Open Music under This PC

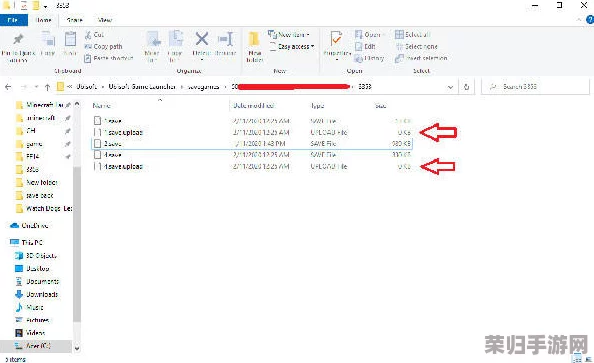30,307
